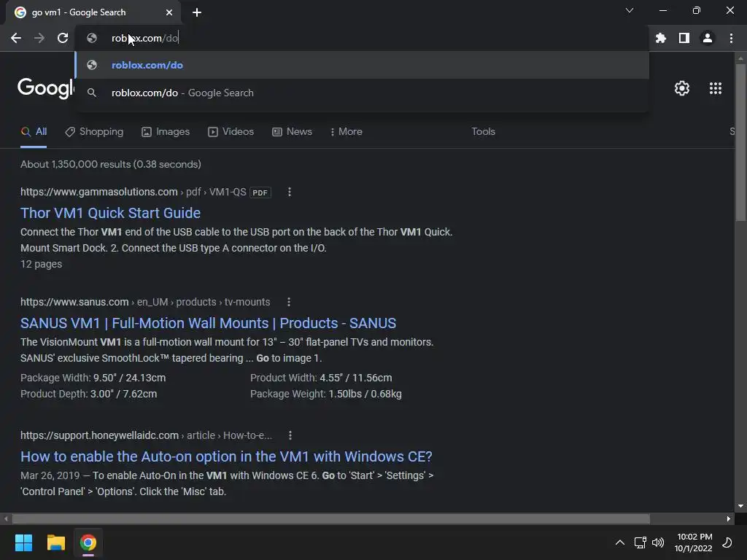Click the PDF badge on gammasolutions result
Viewport: 747px width, 560px height.
click(260, 192)
